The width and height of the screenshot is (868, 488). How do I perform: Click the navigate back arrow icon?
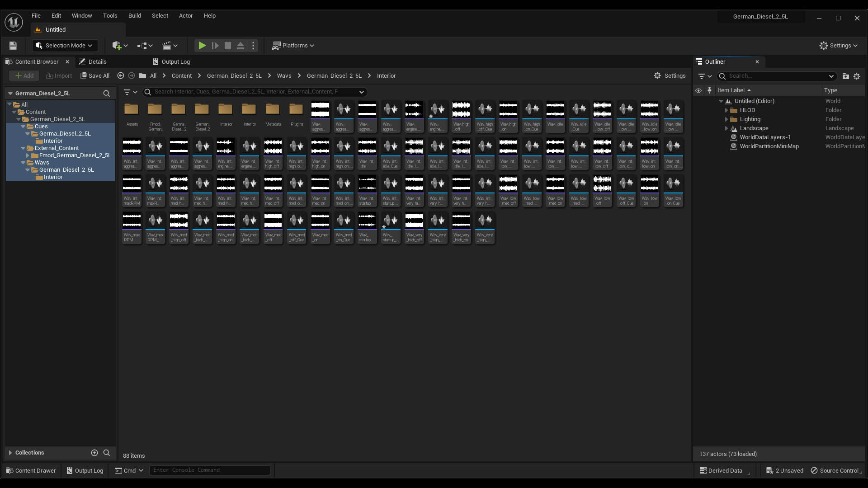click(121, 76)
